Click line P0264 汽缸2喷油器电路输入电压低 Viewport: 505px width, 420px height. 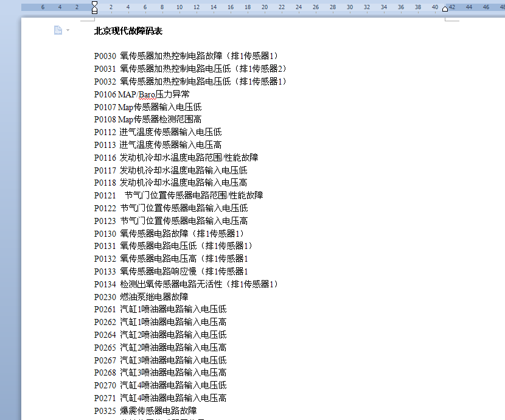tap(161, 335)
